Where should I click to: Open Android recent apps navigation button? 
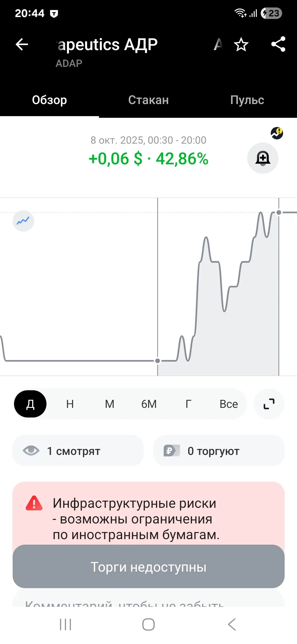coord(65,624)
